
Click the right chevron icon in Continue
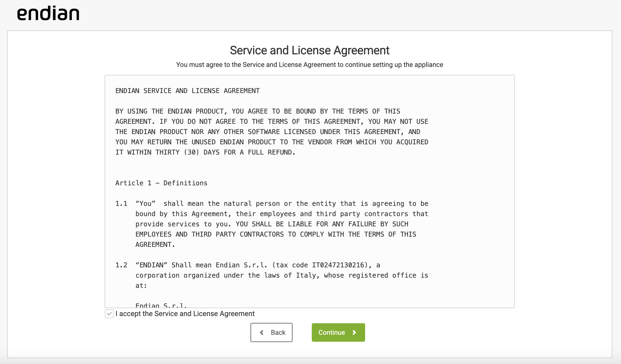tap(354, 332)
